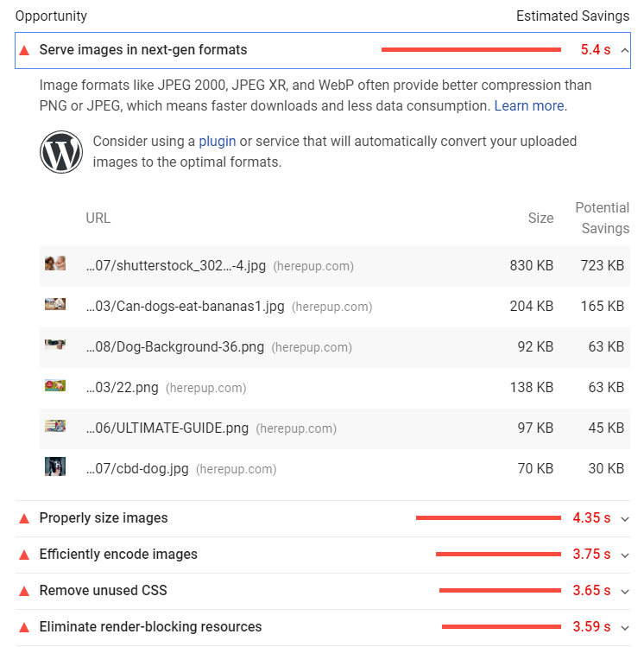Click warning triangle beside Eliminate render-blocking resources

coord(24,627)
